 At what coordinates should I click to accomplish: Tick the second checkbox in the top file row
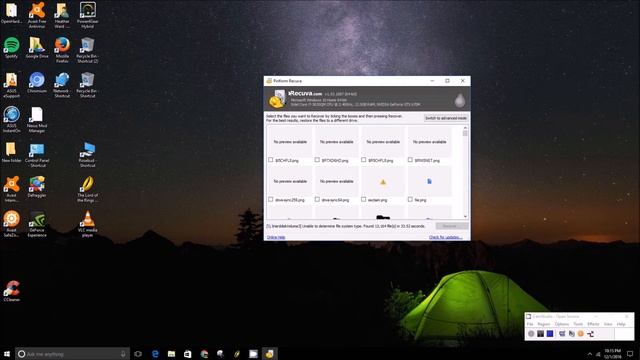coord(317,160)
